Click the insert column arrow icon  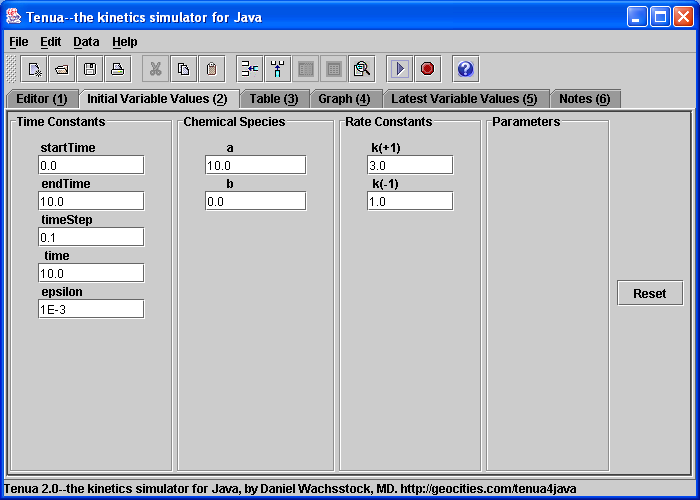(x=278, y=69)
